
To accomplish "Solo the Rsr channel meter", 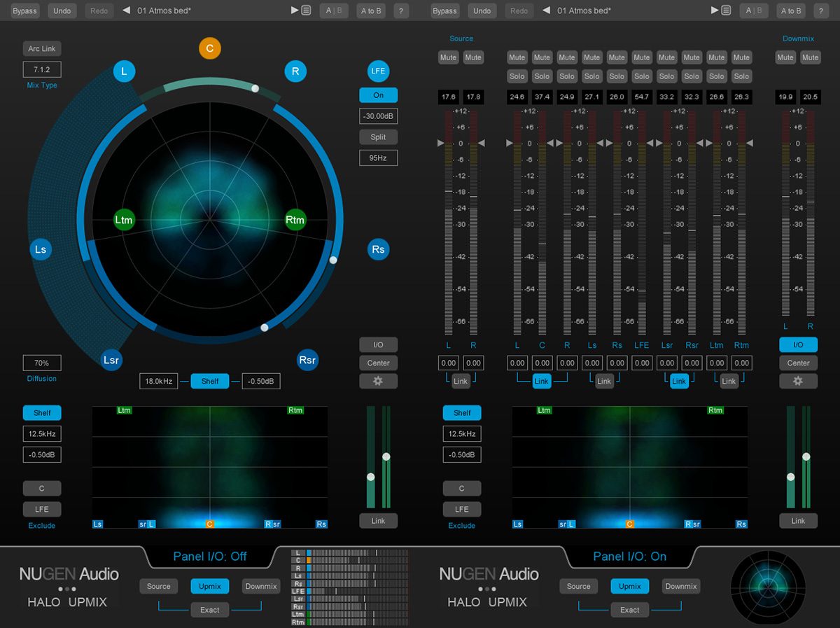I will point(692,76).
